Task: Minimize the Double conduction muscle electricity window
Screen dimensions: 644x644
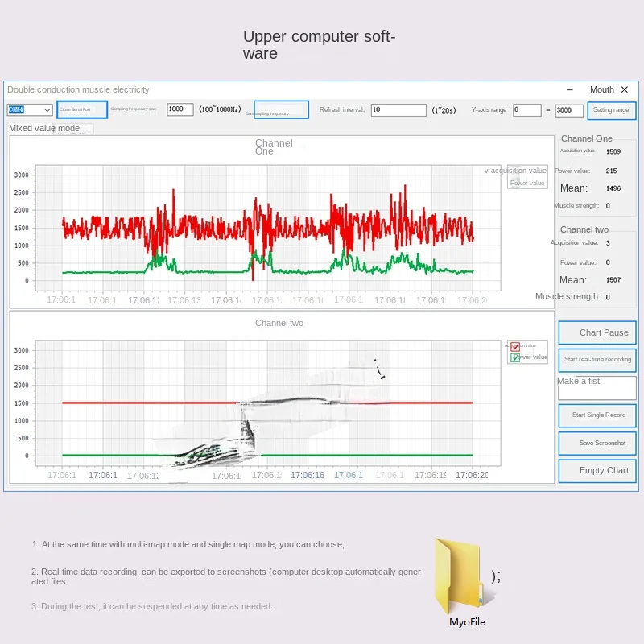Action: (570, 89)
